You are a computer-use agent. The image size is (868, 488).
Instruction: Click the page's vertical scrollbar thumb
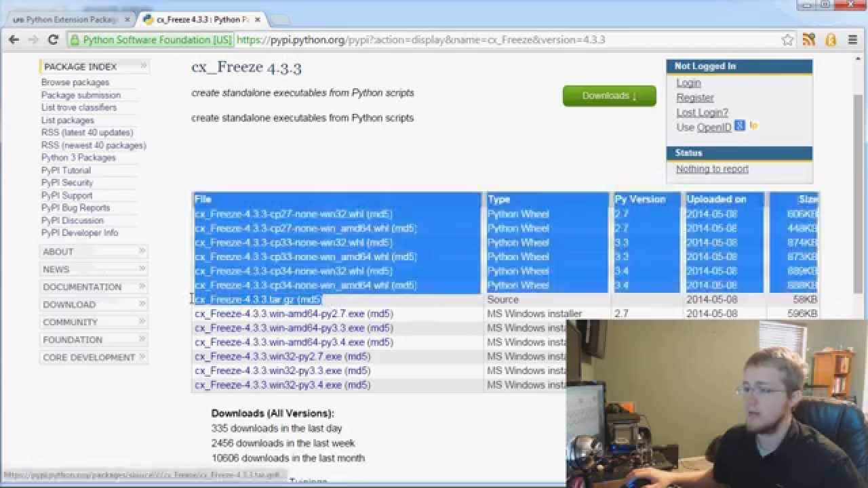click(x=858, y=193)
